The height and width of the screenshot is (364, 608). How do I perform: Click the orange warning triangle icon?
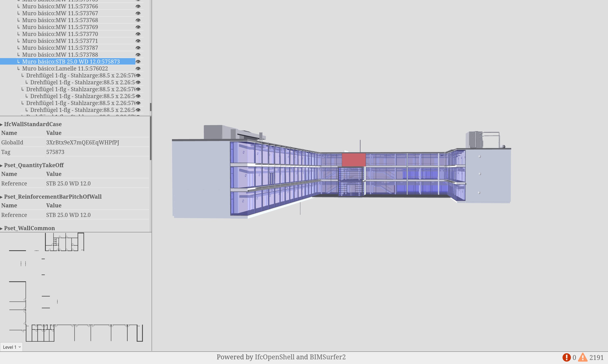[583, 357]
